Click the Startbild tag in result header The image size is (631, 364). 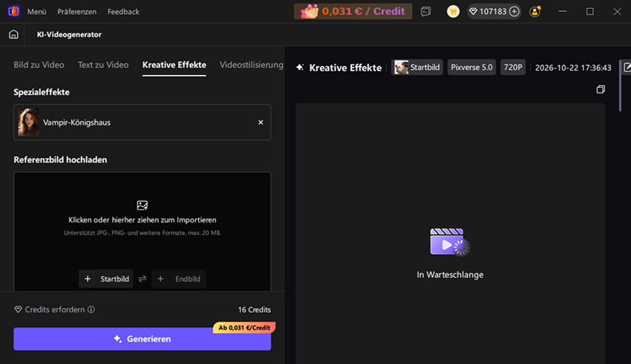[417, 67]
